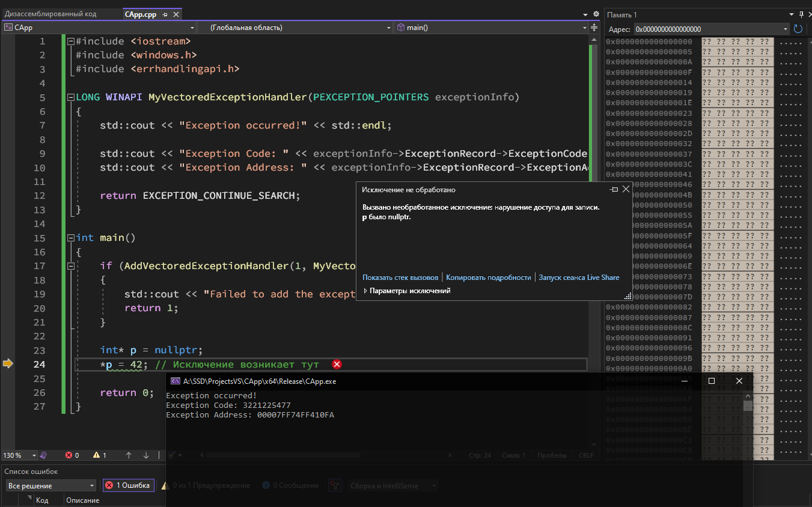Collapse the MyVectoredExceptionHandler function on line 5
The width and height of the screenshot is (812, 507).
[70, 97]
